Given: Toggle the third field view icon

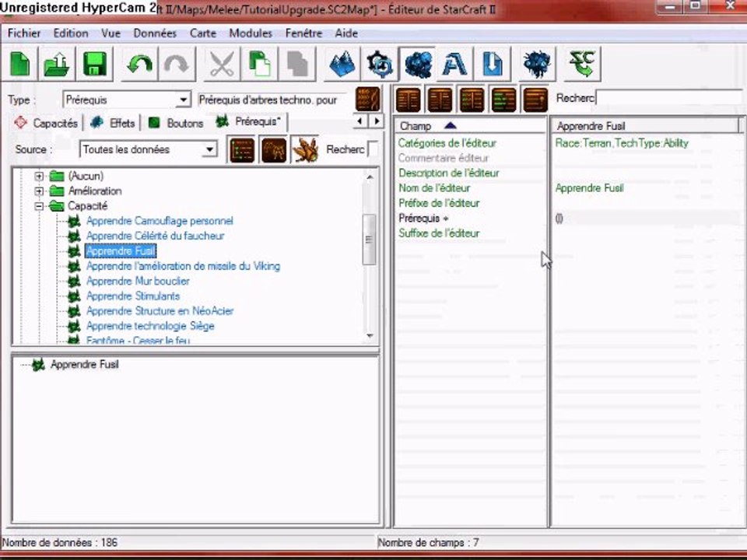Looking at the screenshot, I should (x=472, y=100).
